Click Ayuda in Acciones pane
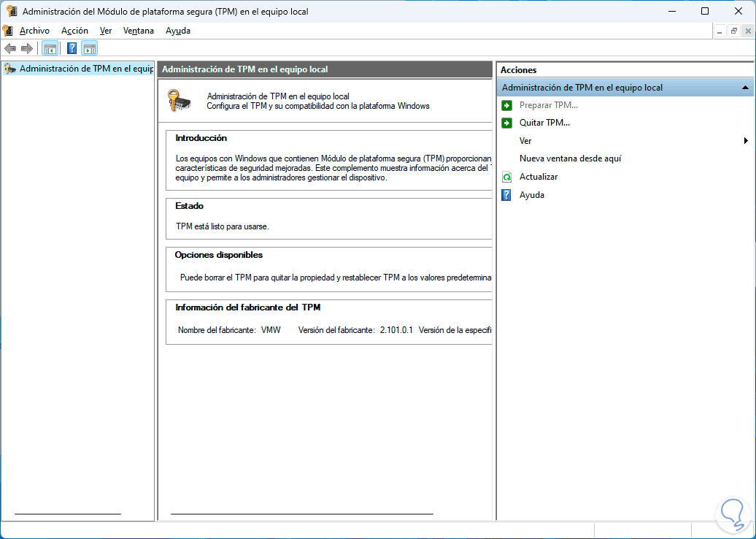 tap(531, 195)
